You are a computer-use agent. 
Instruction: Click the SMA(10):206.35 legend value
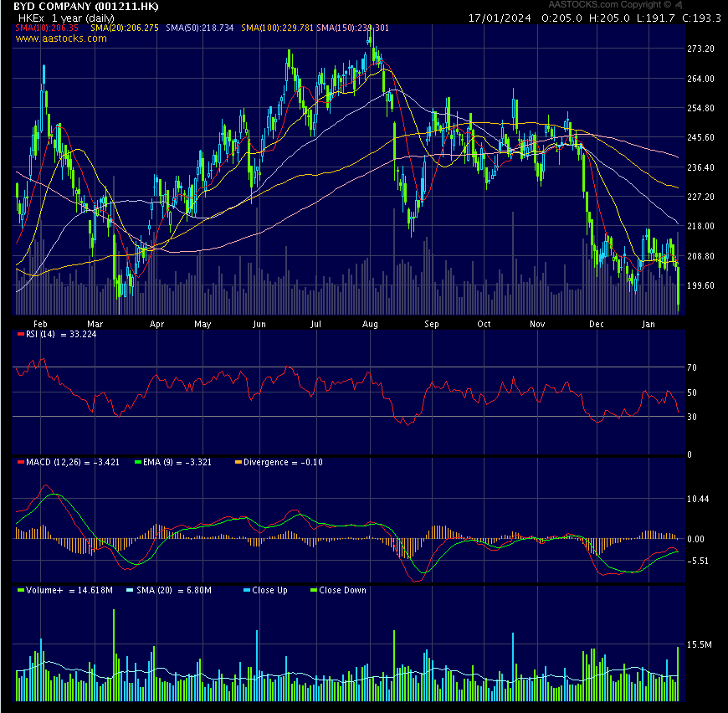coord(47,28)
